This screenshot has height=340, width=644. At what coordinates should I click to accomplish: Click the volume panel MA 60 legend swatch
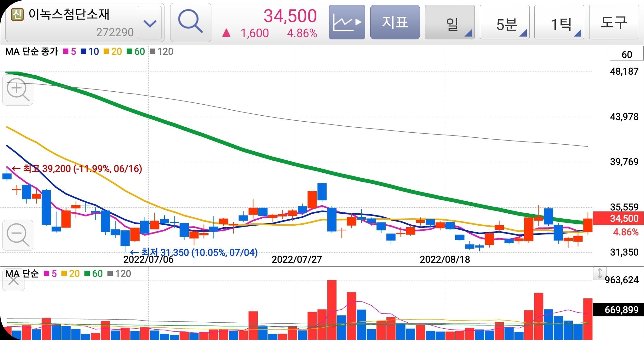(x=87, y=274)
